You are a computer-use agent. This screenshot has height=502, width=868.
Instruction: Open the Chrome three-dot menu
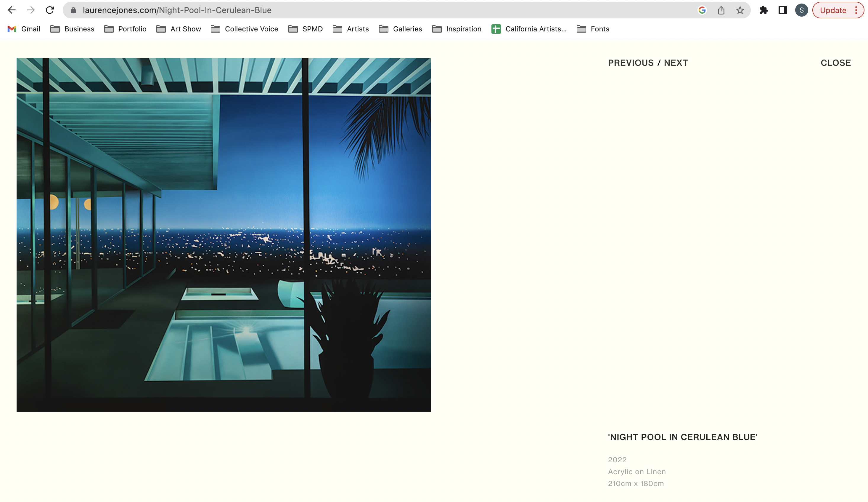[x=856, y=10]
